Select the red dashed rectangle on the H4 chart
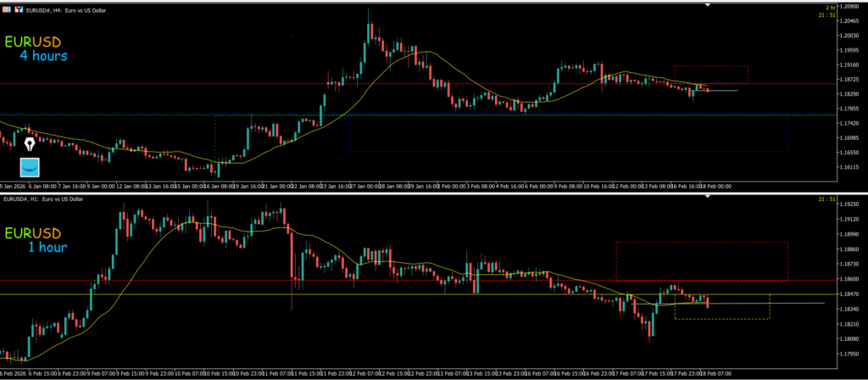868x380 pixels. coord(711,75)
